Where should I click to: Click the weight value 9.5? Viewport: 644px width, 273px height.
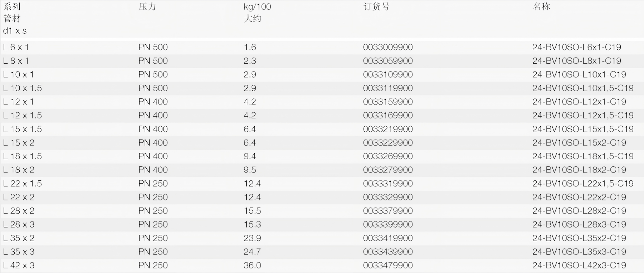[250, 170]
